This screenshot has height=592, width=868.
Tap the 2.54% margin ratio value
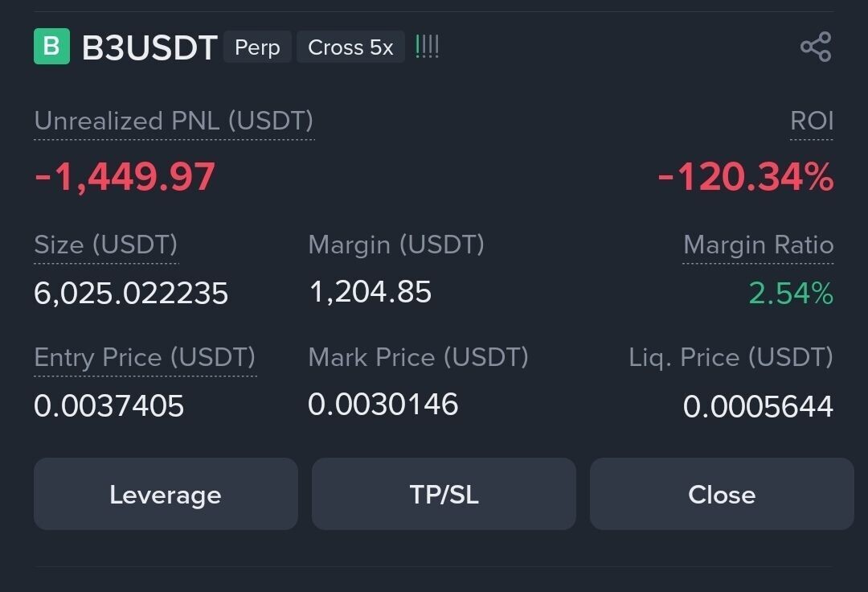790,294
